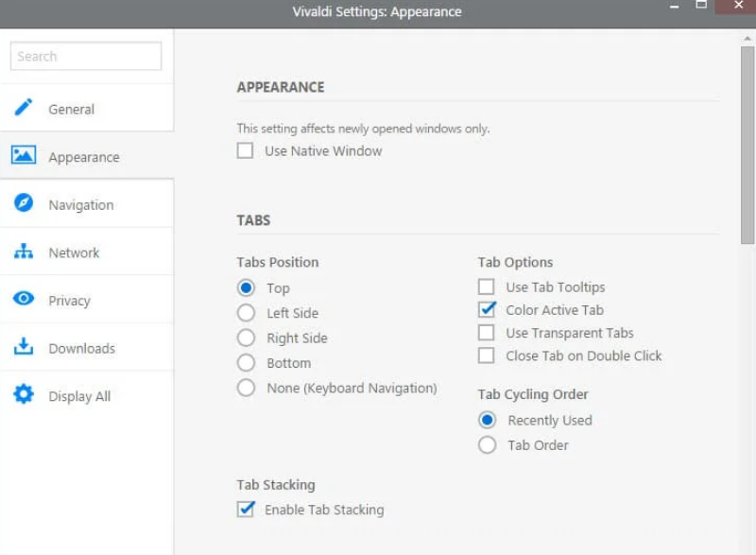Select Display All settings
Image resolution: width=756 pixels, height=555 pixels.
click(x=87, y=395)
